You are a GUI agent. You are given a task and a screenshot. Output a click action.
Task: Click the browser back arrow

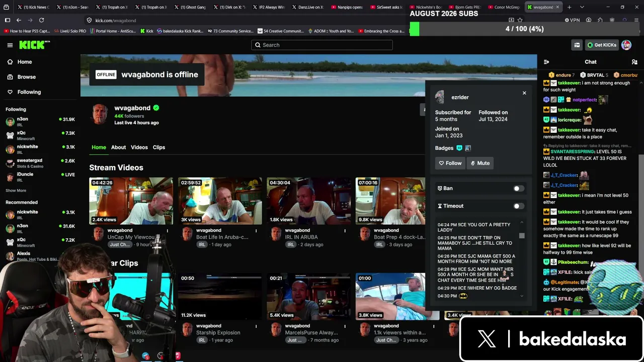pos(19,20)
